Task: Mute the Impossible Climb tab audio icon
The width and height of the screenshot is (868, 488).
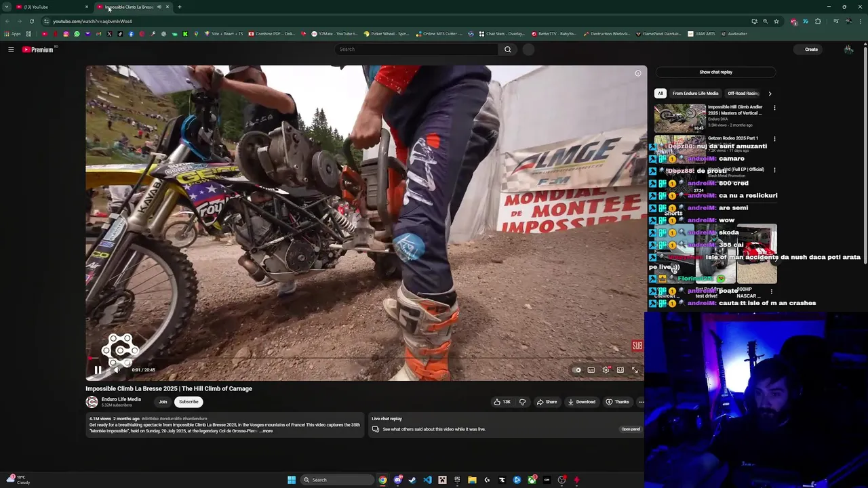Action: pos(159,7)
